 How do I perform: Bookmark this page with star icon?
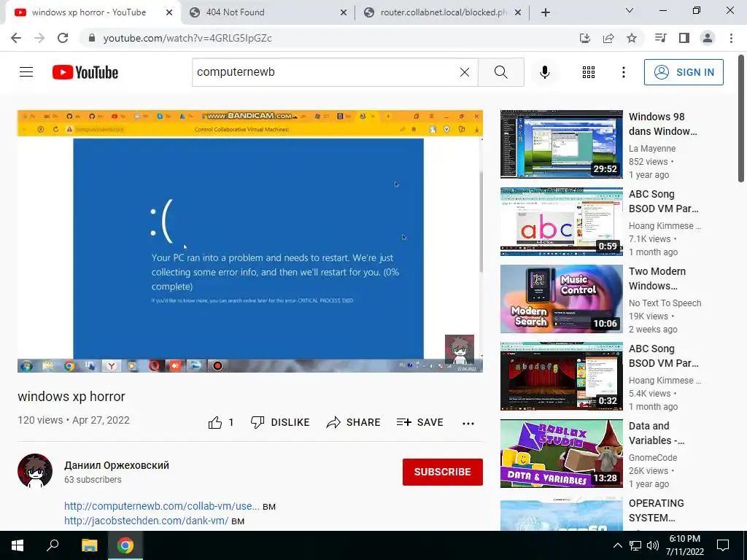pyautogui.click(x=632, y=38)
